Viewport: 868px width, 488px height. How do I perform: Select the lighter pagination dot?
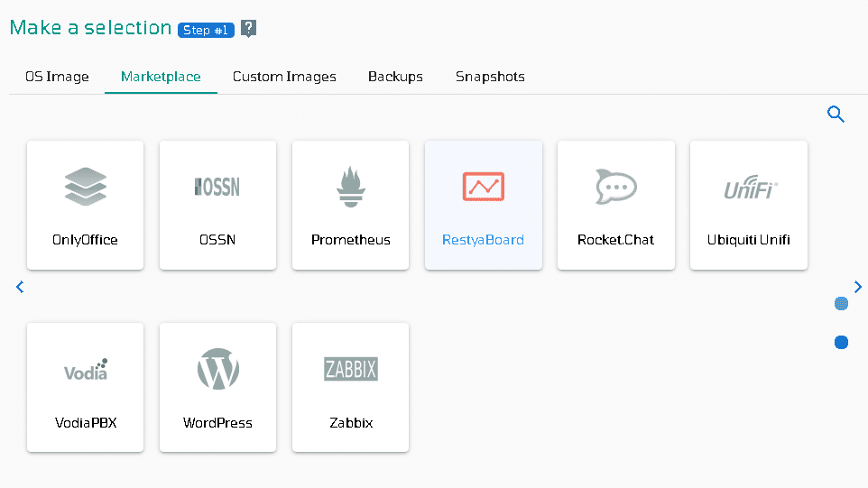[x=841, y=304]
